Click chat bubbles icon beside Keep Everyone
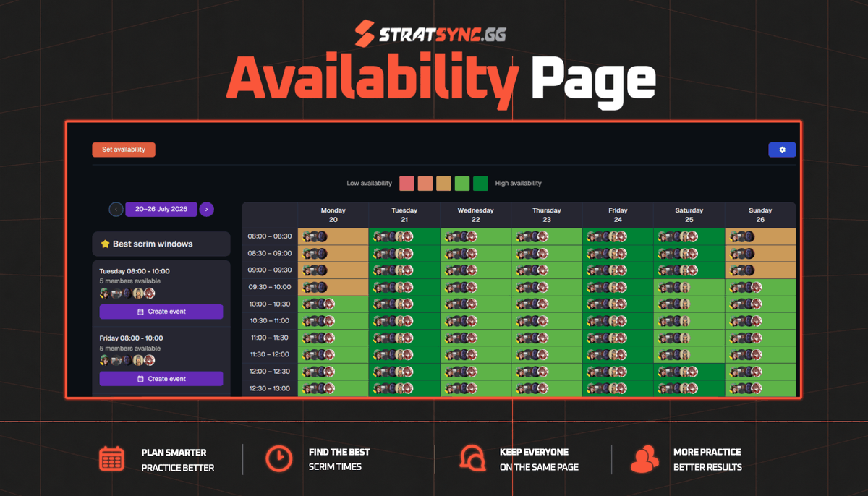 click(472, 458)
